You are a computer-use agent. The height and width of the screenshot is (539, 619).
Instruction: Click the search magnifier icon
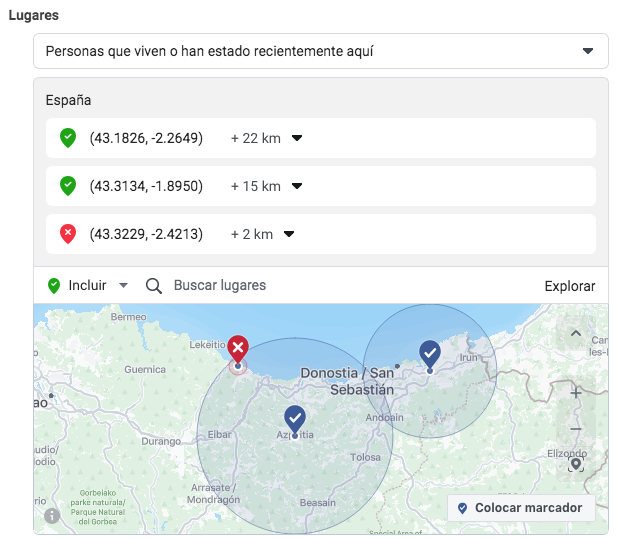click(154, 286)
